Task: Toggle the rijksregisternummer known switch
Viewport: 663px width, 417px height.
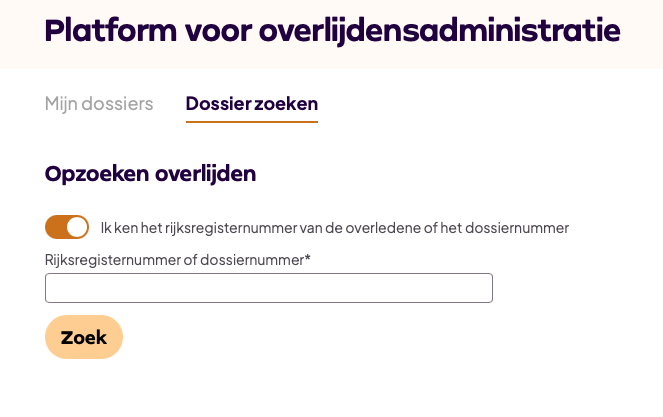Action: point(67,227)
